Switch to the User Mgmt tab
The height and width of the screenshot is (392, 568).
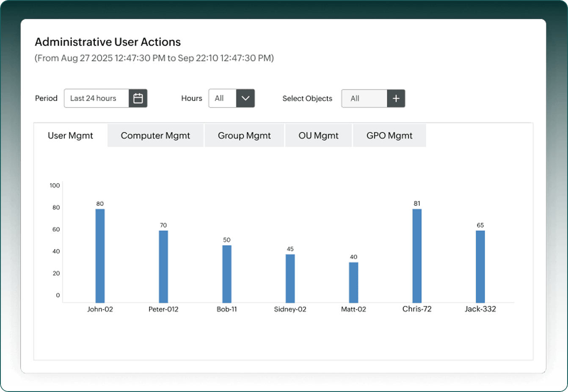pyautogui.click(x=70, y=135)
